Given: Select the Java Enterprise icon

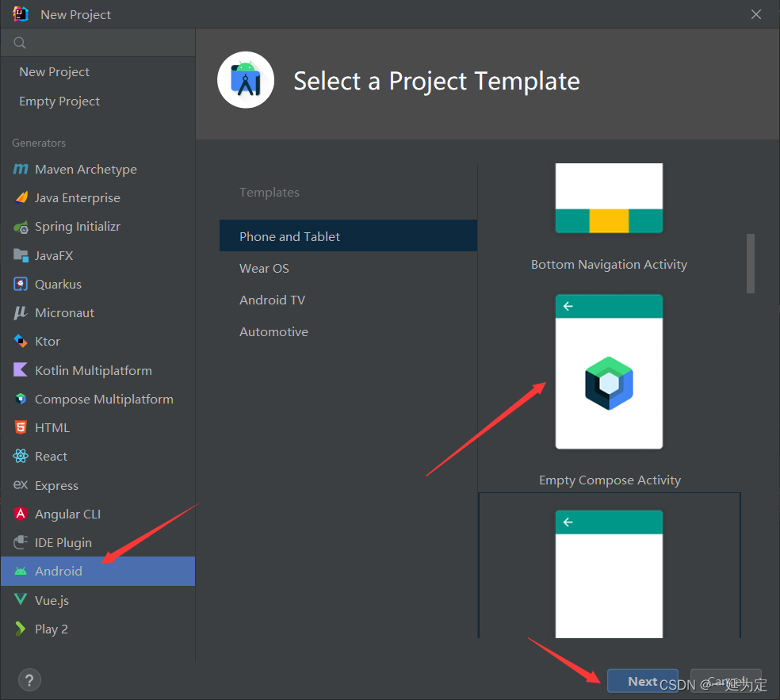Looking at the screenshot, I should [21, 198].
